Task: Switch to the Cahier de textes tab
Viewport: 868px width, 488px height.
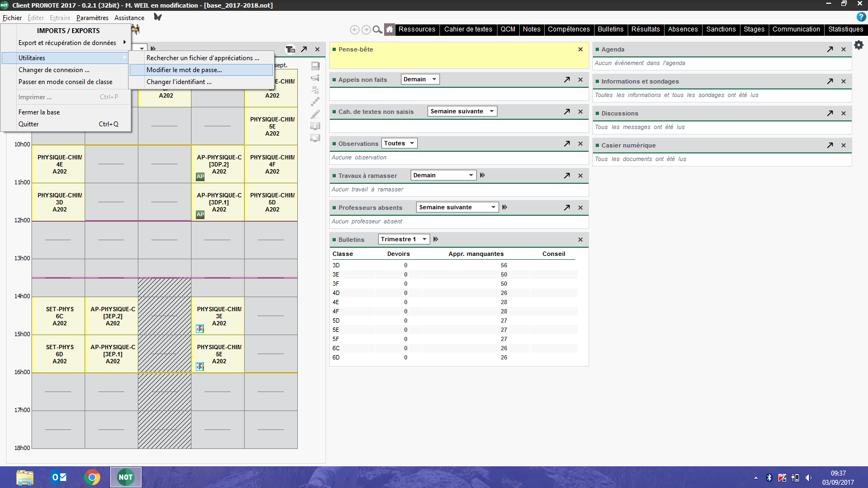Action: pos(468,29)
